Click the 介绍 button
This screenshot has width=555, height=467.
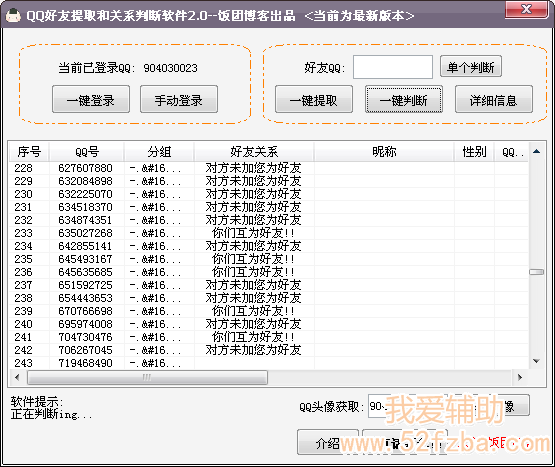pos(328,442)
